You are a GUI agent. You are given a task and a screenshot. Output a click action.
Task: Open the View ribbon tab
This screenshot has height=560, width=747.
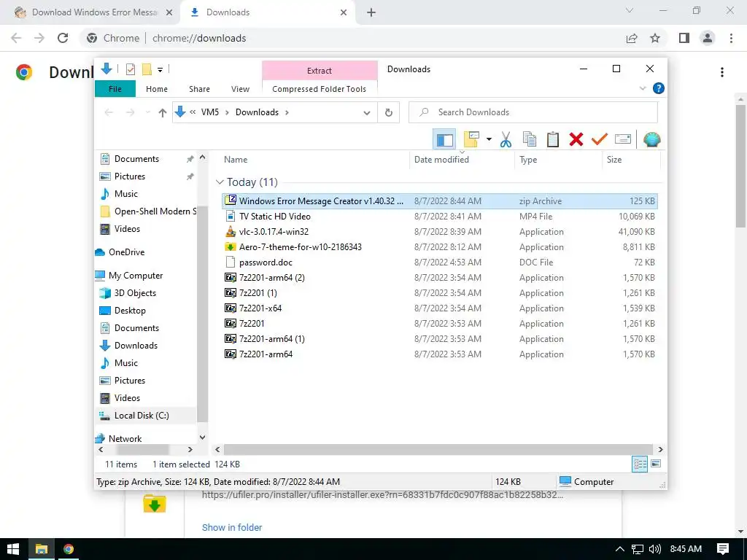240,89
